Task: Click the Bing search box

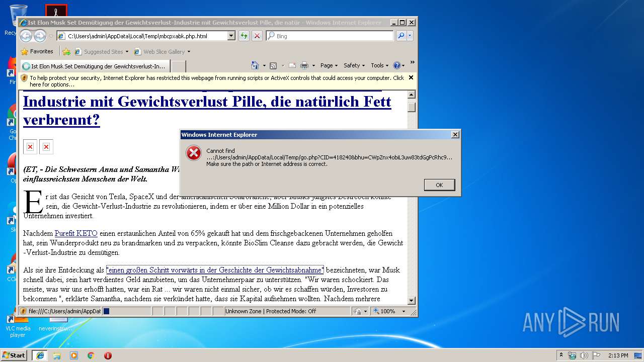Action: (x=330, y=36)
